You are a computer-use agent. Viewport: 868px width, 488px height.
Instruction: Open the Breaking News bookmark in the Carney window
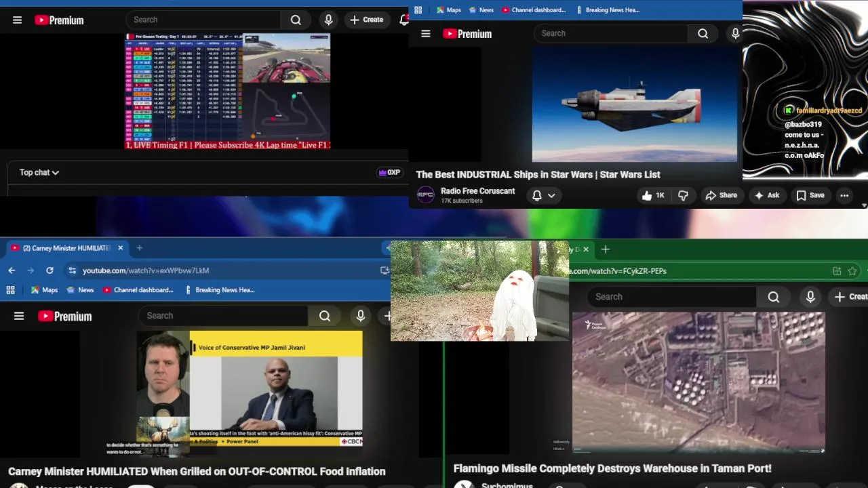click(x=220, y=290)
